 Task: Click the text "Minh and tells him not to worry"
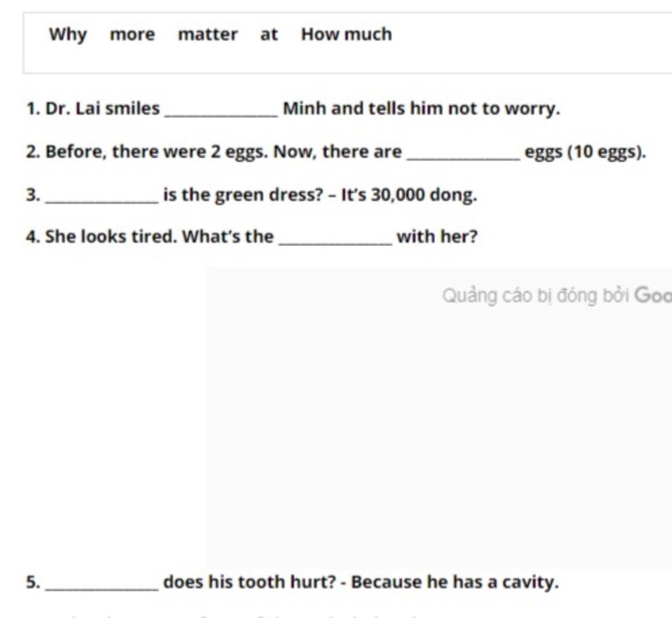[421, 108]
